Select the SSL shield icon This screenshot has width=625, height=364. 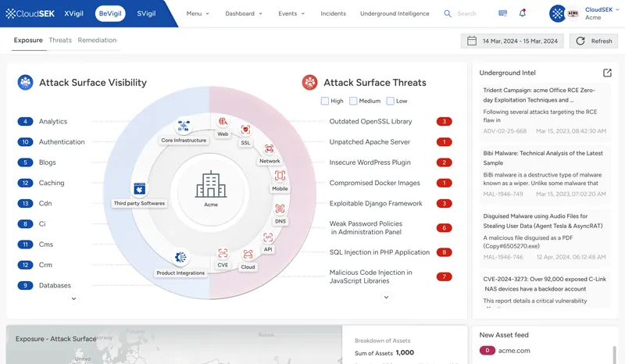[245, 130]
